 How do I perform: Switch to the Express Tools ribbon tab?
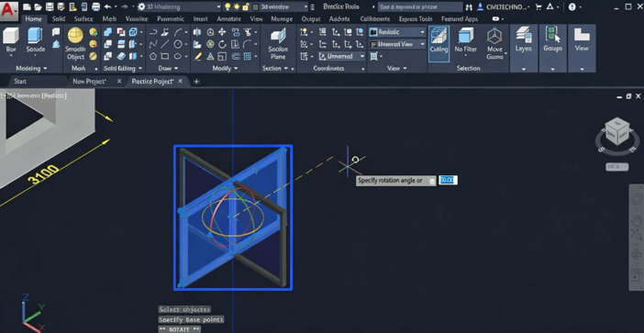pyautogui.click(x=416, y=19)
